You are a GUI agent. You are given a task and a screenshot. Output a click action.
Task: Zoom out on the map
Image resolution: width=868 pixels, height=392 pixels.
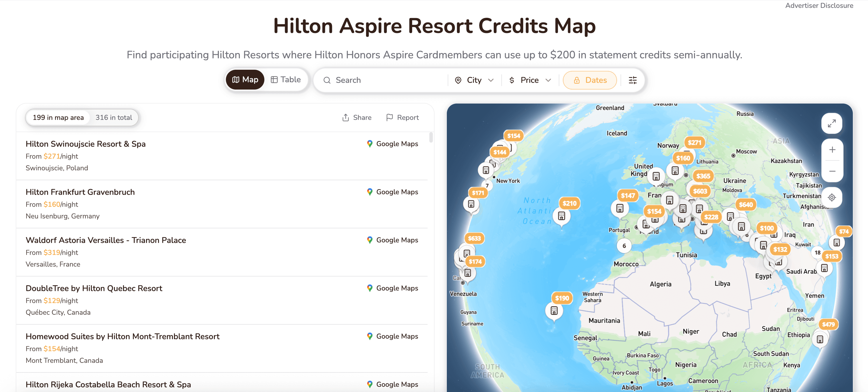coord(832,171)
